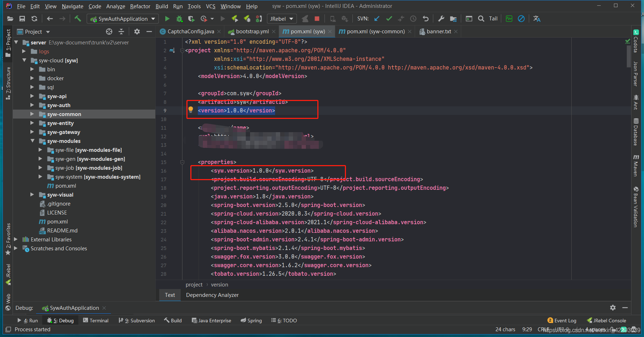Open the Event Log
644x337 pixels.
pos(562,321)
